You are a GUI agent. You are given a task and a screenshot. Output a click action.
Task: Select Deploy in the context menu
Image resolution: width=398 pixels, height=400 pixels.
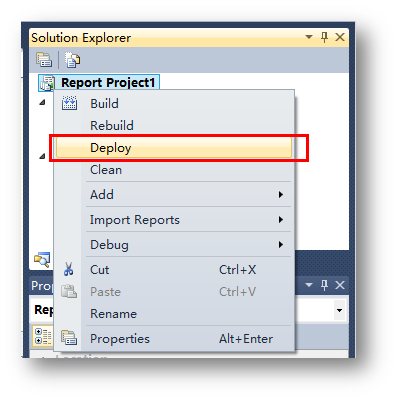coord(174,147)
